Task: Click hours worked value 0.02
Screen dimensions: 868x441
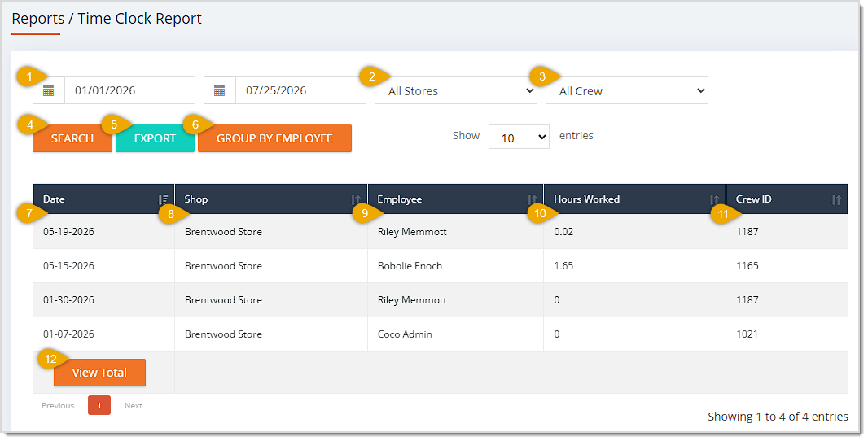Action: point(563,232)
